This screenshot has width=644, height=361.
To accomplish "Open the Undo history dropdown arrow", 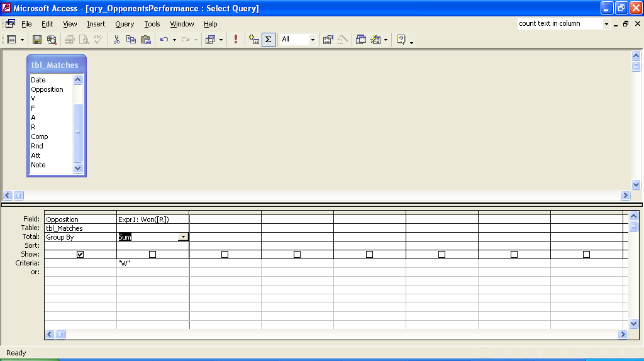I will [x=175, y=40].
